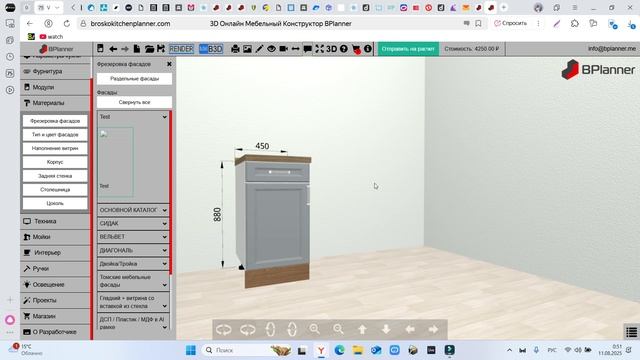This screenshot has width=640, height=360.
Task: Open project folder icon in toolbar
Action: pos(149,49)
